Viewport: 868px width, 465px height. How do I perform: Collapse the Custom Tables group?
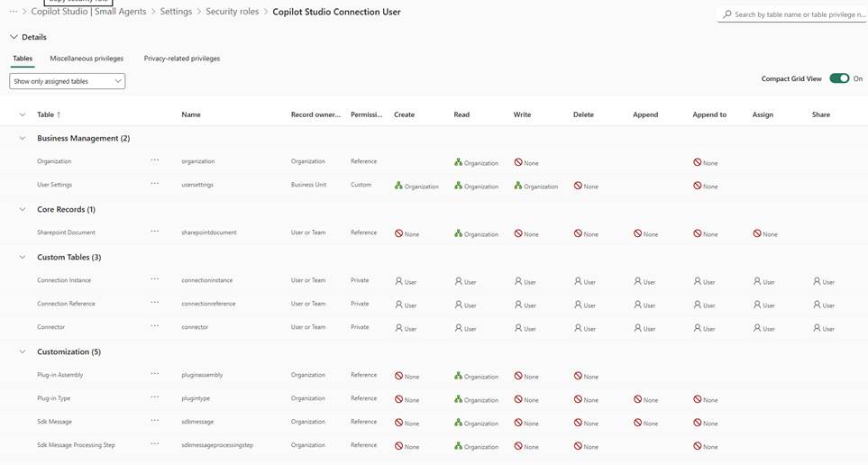pyautogui.click(x=23, y=258)
